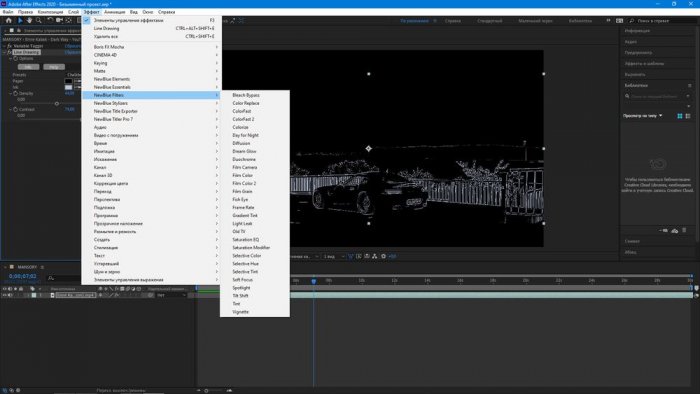Click the viewer settings gear icon

pos(383,256)
